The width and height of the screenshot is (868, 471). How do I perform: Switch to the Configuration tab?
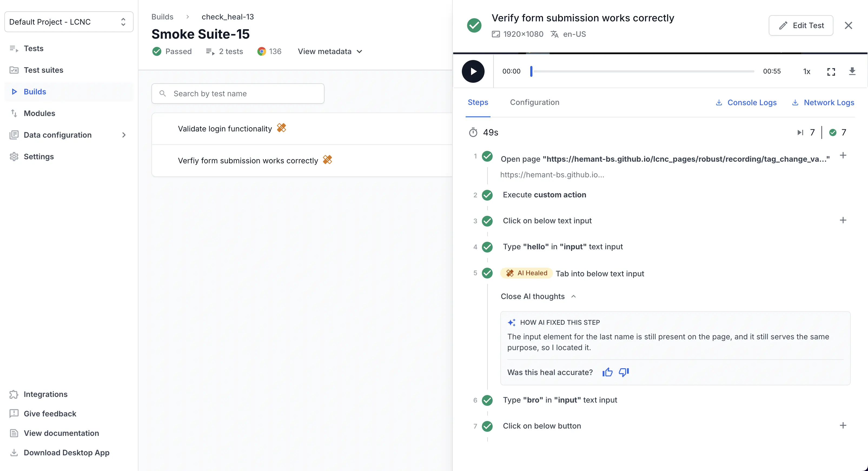pos(534,102)
